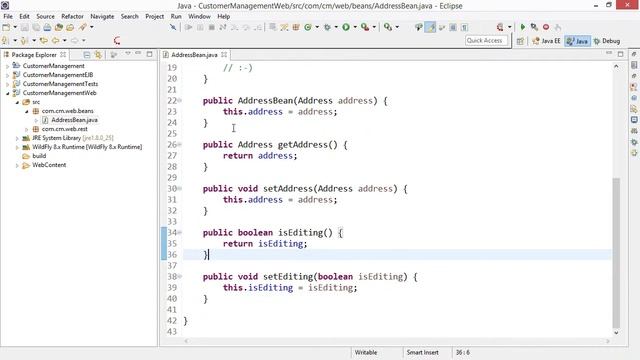This screenshot has height=360, width=640.
Task: Select the build folder
Action: (x=39, y=156)
